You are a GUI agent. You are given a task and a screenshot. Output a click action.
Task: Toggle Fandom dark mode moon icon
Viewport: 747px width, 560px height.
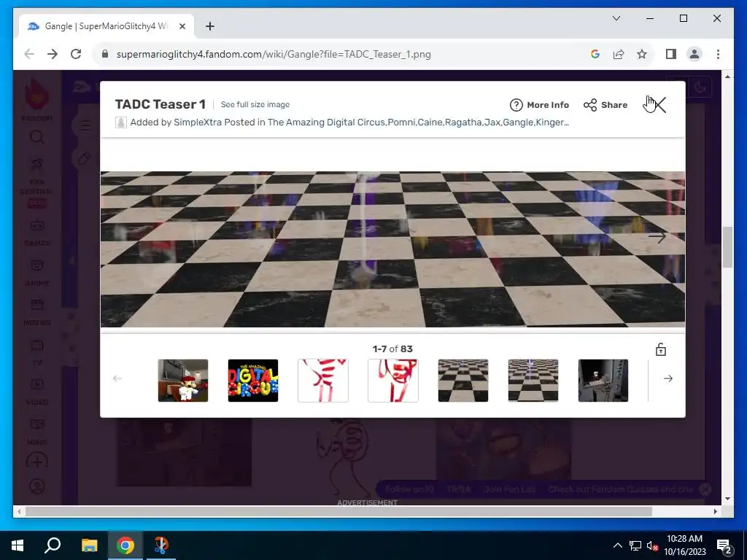pos(700,87)
